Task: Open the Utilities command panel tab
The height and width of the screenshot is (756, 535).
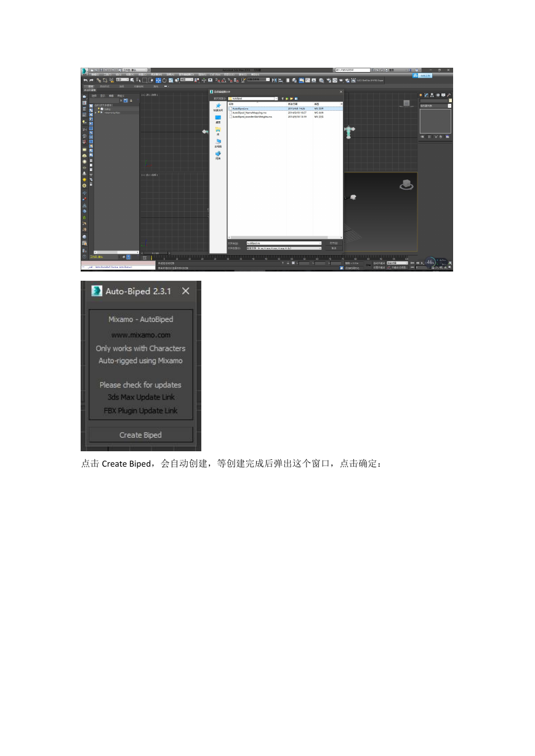Action: (x=448, y=95)
